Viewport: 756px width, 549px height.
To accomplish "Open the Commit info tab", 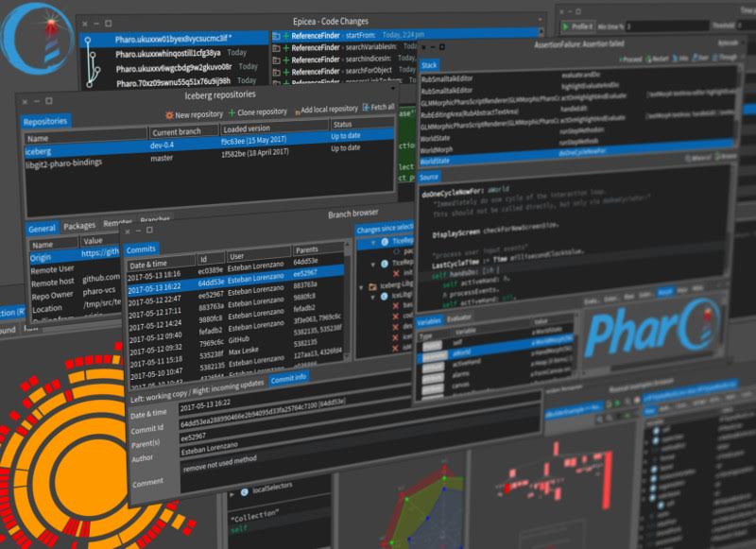I will coord(288,378).
